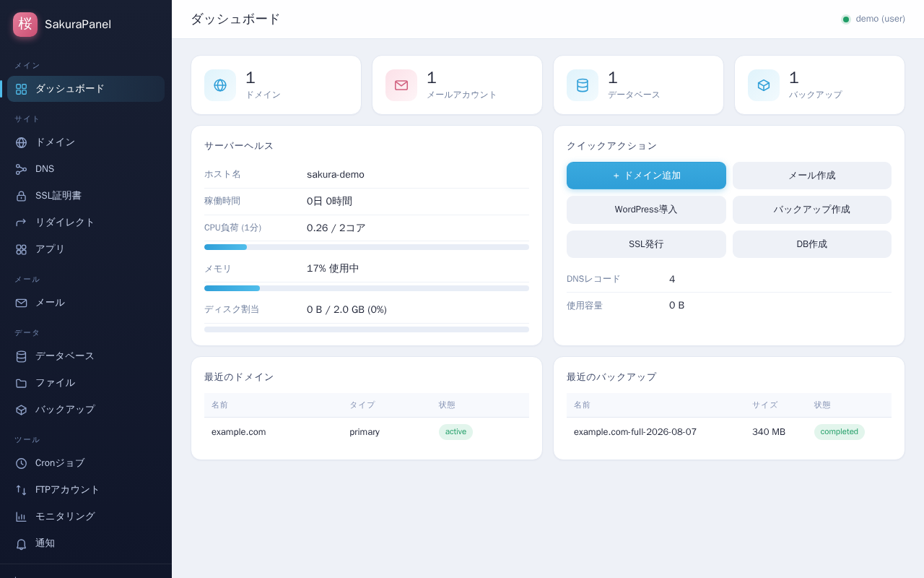Click the sakura-demo hostname value
The width and height of the screenshot is (924, 578).
(336, 175)
